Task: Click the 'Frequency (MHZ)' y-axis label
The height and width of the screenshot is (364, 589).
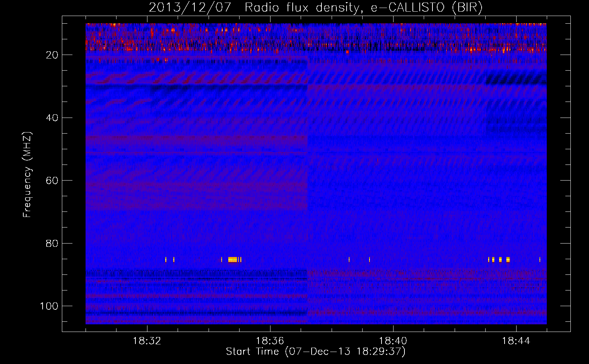Action: tap(27, 175)
